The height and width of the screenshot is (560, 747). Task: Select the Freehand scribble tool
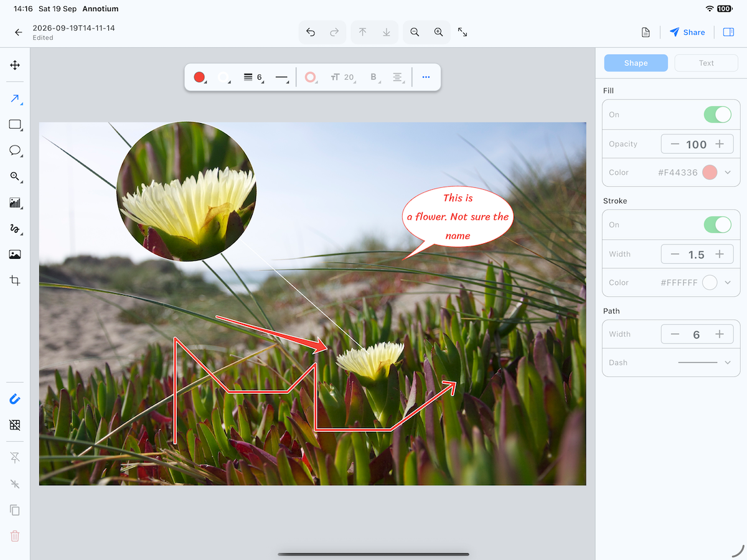(15, 229)
